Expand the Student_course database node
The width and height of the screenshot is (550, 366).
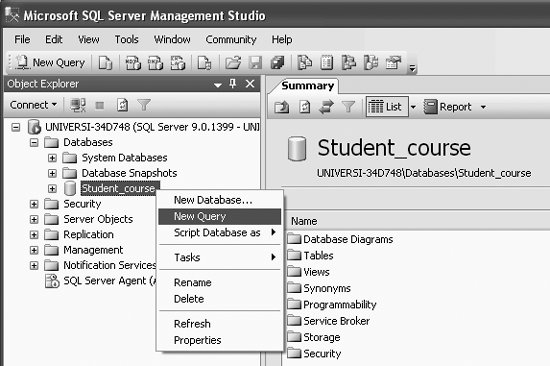coord(52,189)
